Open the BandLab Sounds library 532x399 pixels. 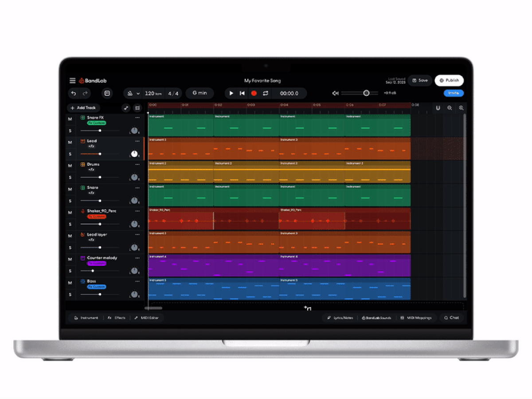pyautogui.click(x=376, y=318)
